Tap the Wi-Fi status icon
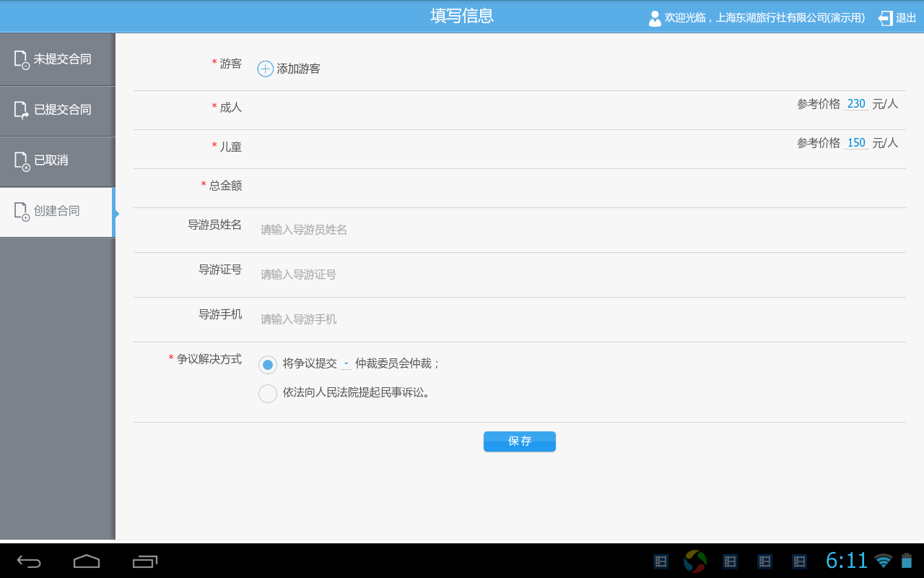The width and height of the screenshot is (924, 578). [884, 561]
